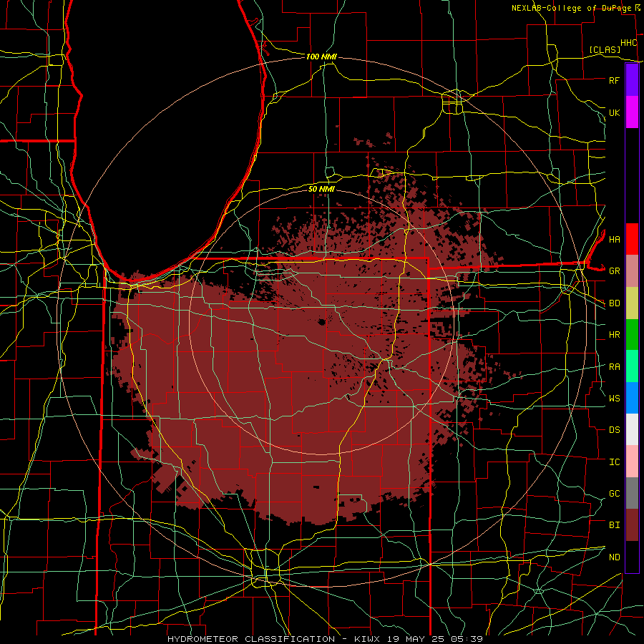Screen dimensions: 644x644
Task: Click the GR legend label
Action: point(615,271)
